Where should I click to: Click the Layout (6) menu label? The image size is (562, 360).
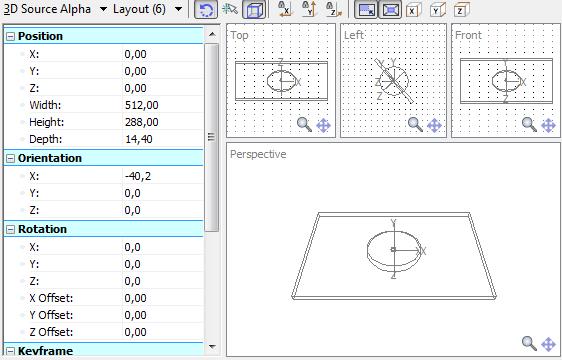point(139,9)
